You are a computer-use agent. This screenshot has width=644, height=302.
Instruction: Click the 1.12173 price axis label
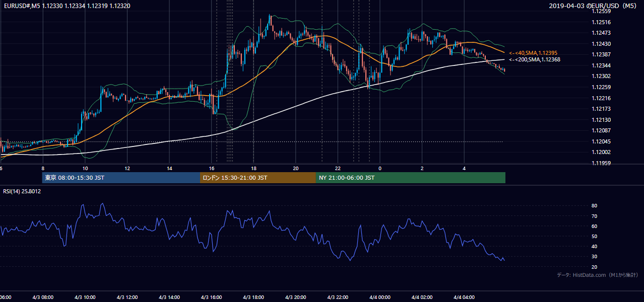point(602,109)
